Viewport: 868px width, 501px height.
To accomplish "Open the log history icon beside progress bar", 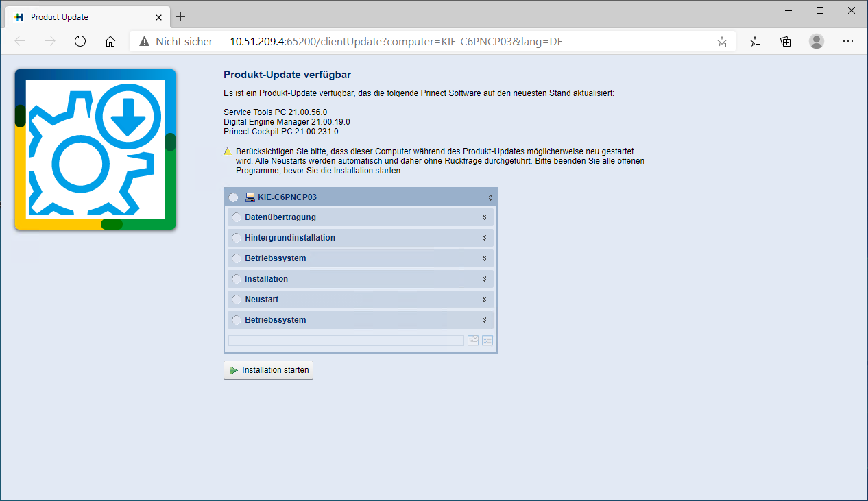I will coord(473,341).
